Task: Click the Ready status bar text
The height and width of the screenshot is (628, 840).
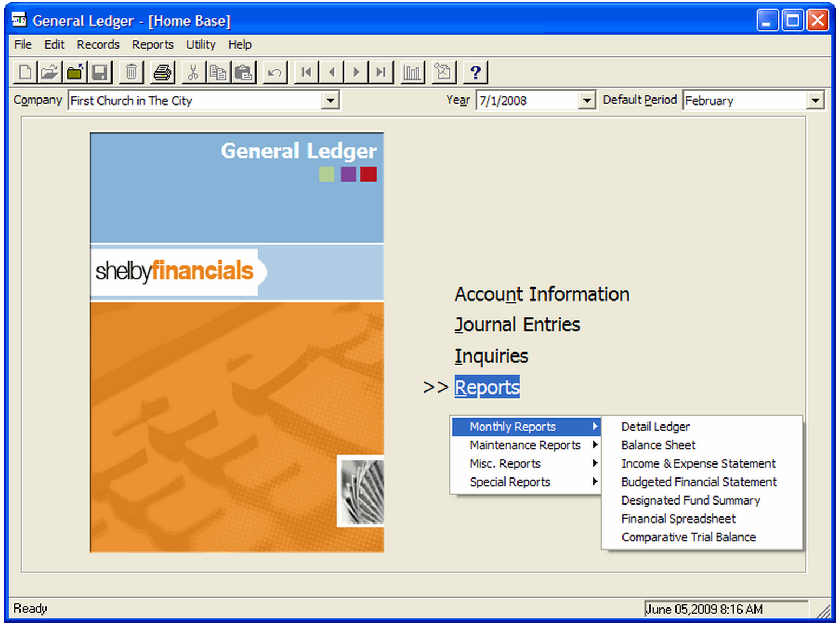Action: 30,609
